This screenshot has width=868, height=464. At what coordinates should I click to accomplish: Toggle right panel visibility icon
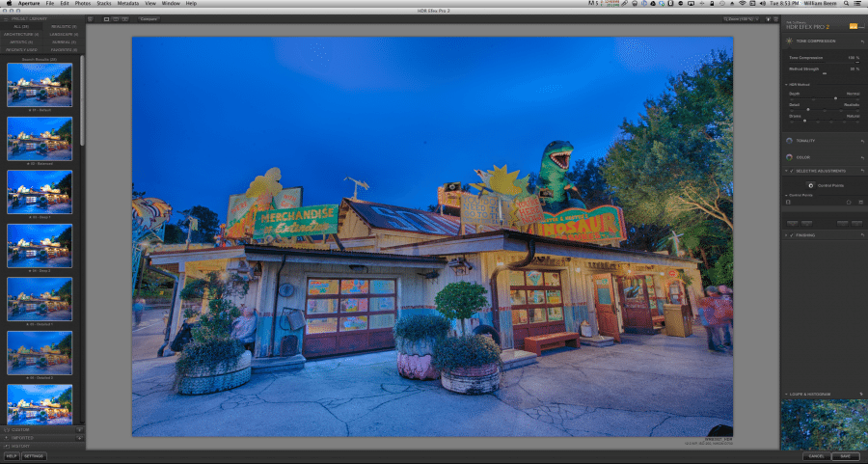775,19
